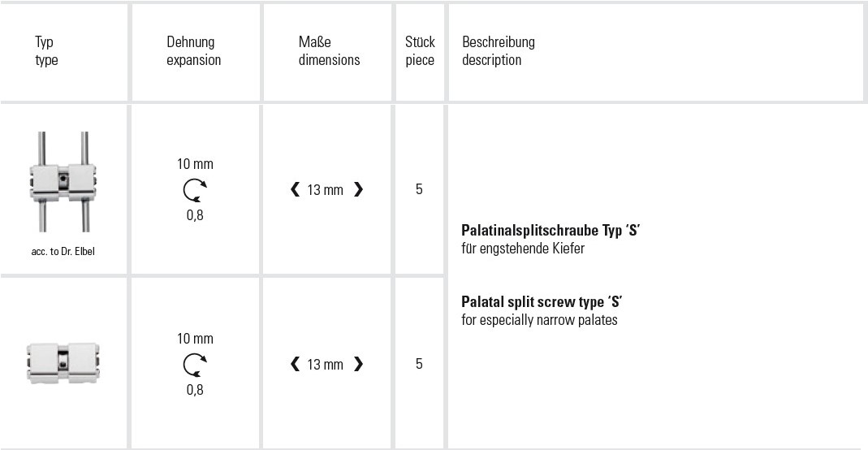Select the screw image without rods

click(x=63, y=362)
